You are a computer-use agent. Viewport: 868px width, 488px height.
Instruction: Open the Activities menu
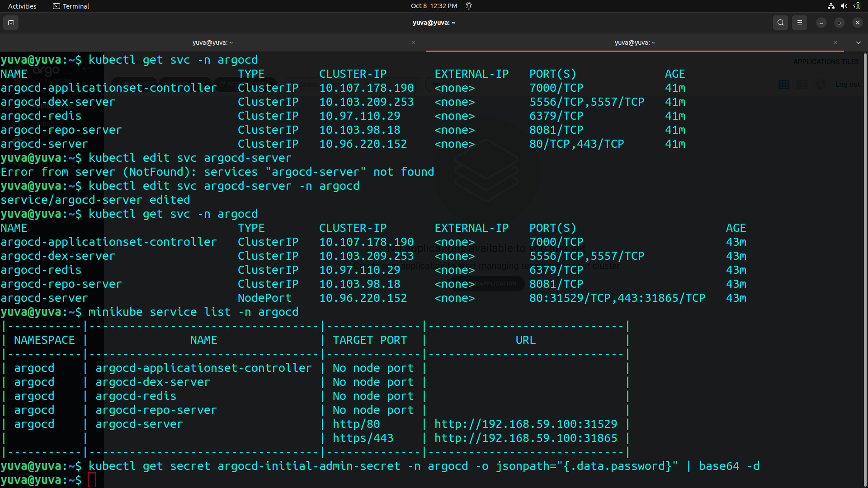click(22, 6)
